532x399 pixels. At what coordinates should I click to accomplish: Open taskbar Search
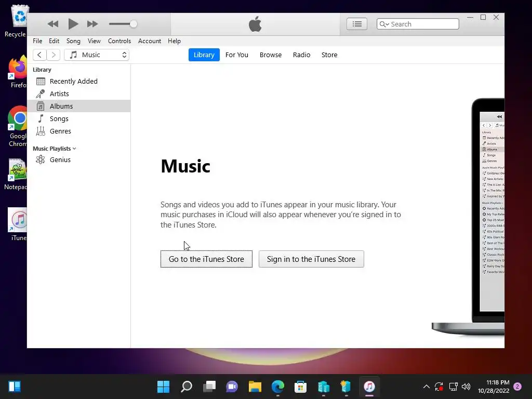click(x=187, y=387)
